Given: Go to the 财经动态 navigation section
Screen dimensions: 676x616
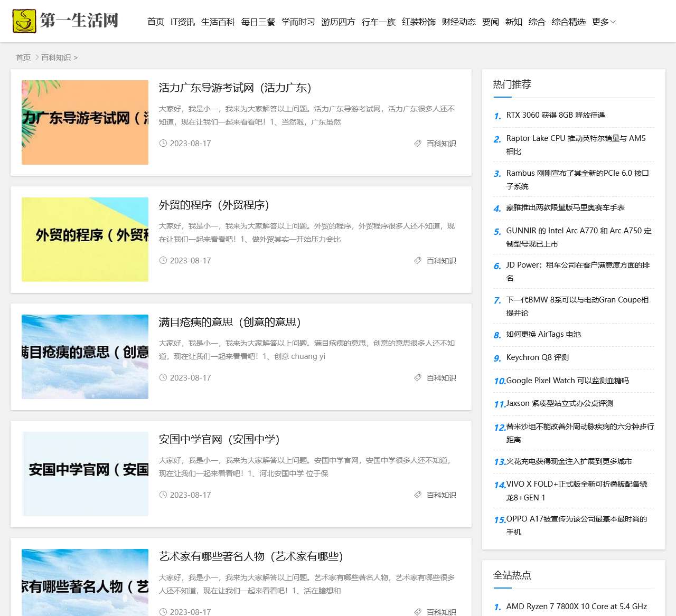Looking at the screenshot, I should [458, 22].
